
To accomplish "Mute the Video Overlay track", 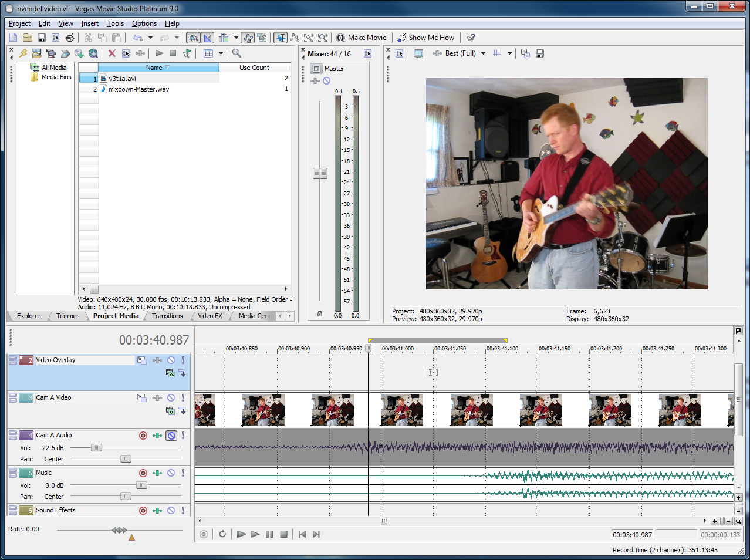I will pos(171,360).
